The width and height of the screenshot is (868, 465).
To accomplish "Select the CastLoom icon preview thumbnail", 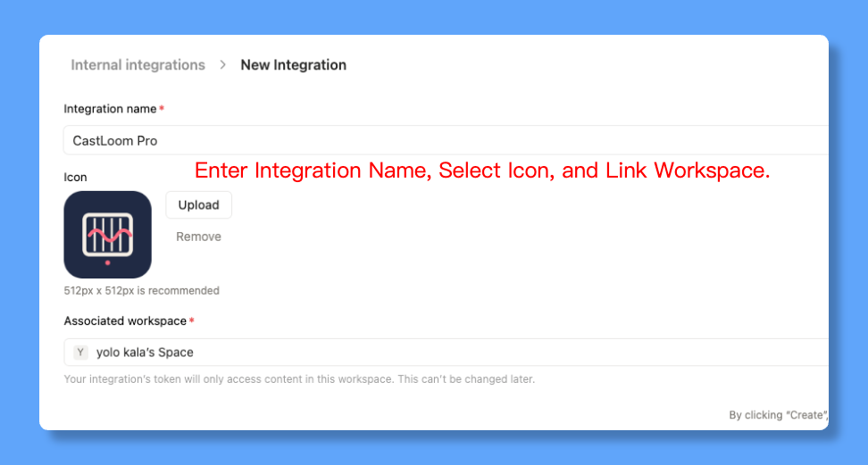I will (x=107, y=234).
